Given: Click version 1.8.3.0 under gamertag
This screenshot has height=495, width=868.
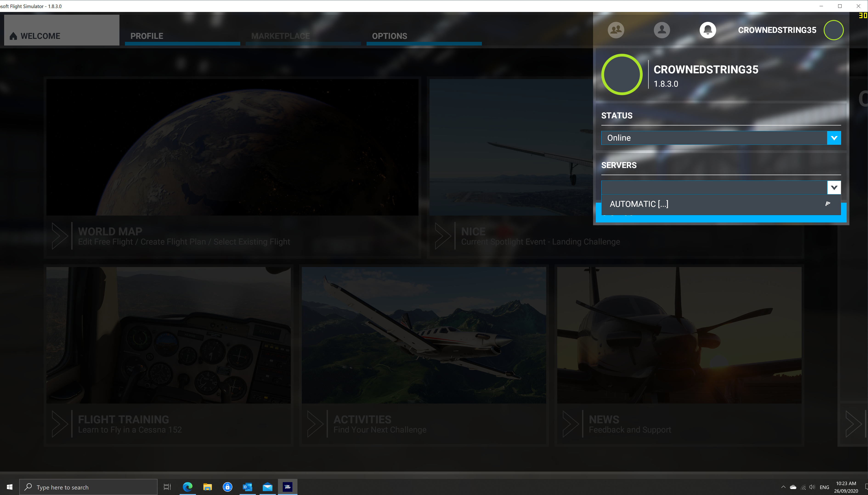Looking at the screenshot, I should pyautogui.click(x=666, y=84).
